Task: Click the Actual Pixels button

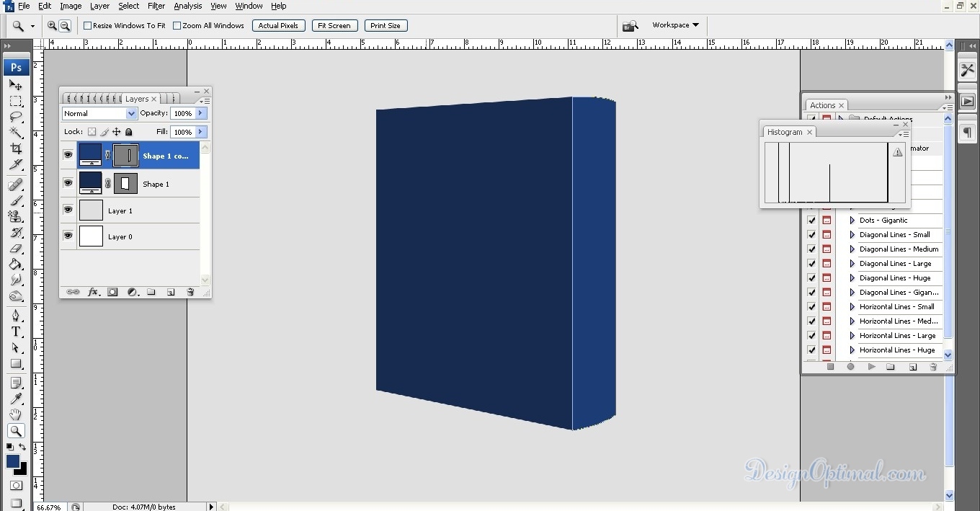Action: pyautogui.click(x=278, y=26)
